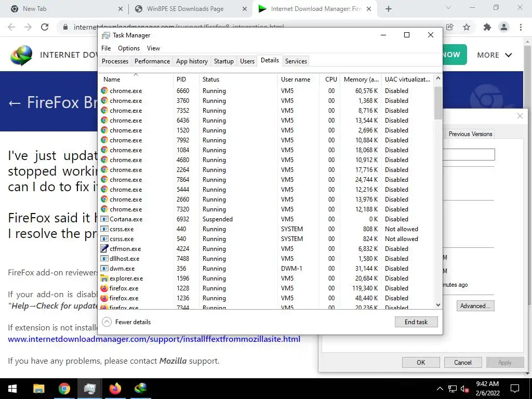Switch to the Processes tab
The height and width of the screenshot is (399, 532).
pos(115,61)
